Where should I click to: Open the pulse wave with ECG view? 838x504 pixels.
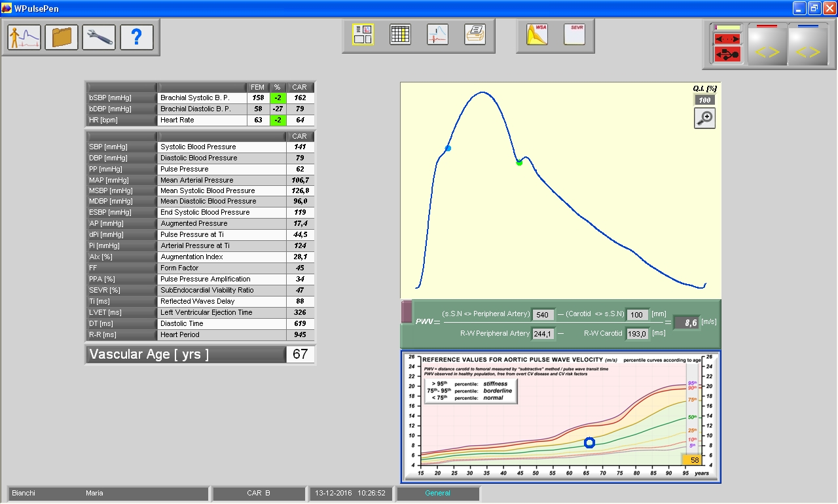pyautogui.click(x=437, y=35)
